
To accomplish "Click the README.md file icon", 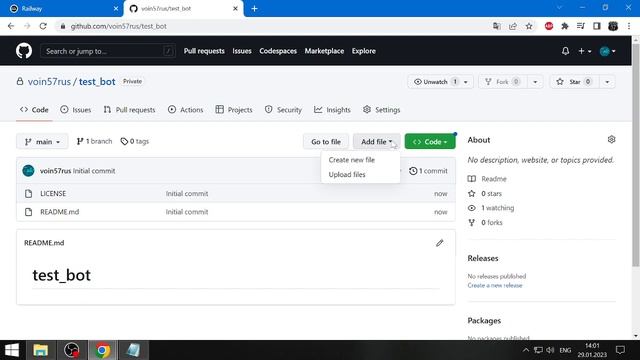I will pyautogui.click(x=29, y=212).
